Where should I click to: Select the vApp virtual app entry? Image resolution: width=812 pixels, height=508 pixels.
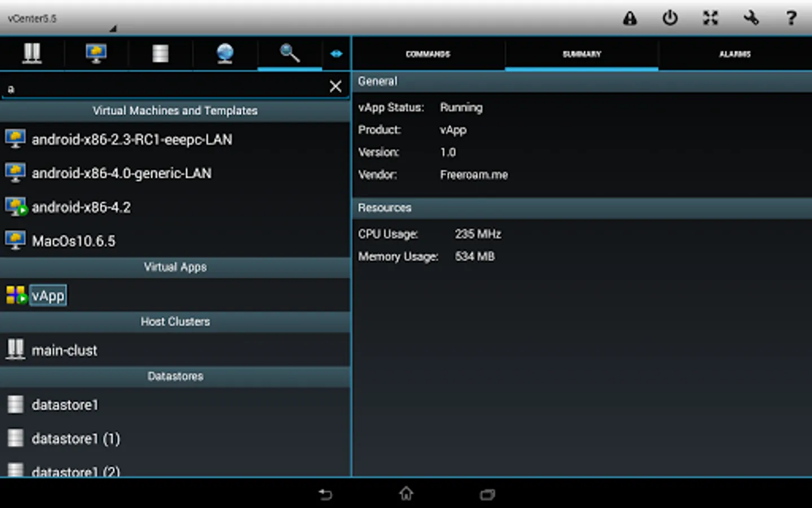pyautogui.click(x=175, y=295)
